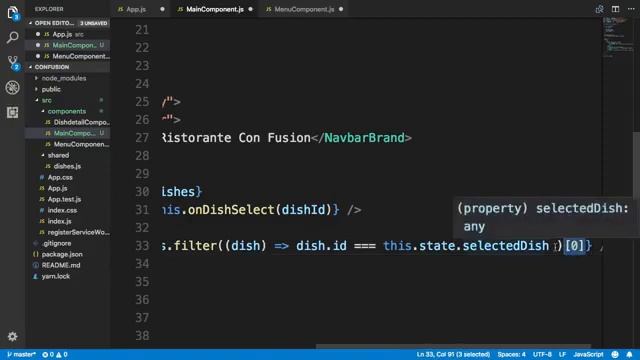Switch to the MainComponent.js tab
Image resolution: width=640 pixels, height=360 pixels.
point(215,9)
